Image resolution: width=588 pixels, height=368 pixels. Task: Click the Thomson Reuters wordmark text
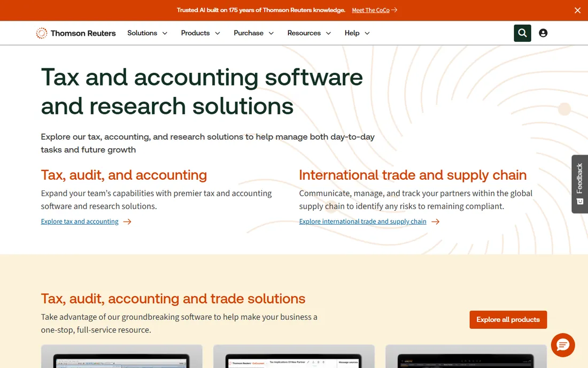point(83,33)
